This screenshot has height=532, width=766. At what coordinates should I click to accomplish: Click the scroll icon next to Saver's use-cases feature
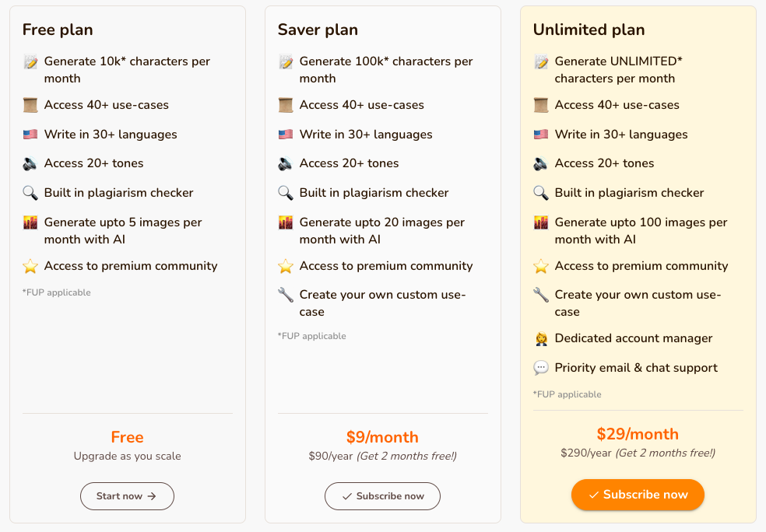[x=285, y=104]
